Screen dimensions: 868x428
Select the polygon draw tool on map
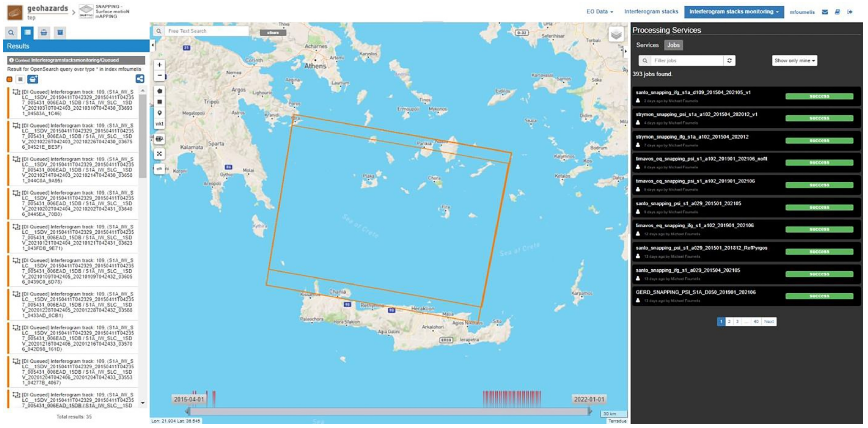pyautogui.click(x=159, y=91)
